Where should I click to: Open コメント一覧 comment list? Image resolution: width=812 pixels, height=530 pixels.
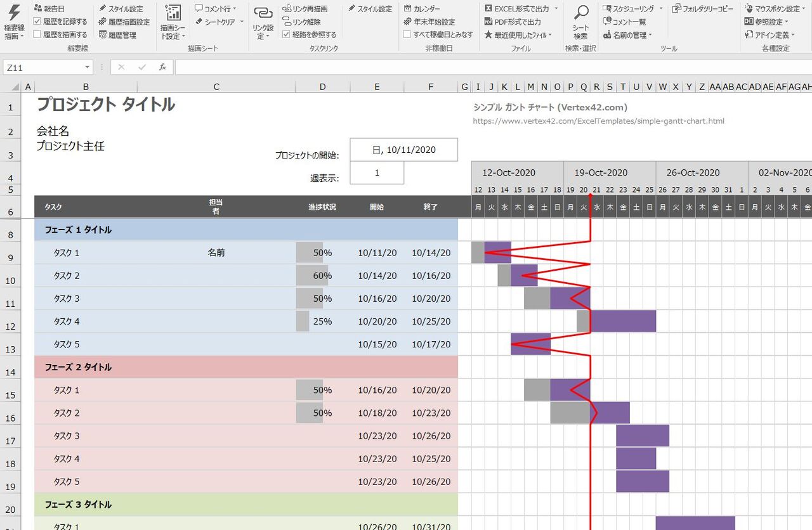[624, 22]
